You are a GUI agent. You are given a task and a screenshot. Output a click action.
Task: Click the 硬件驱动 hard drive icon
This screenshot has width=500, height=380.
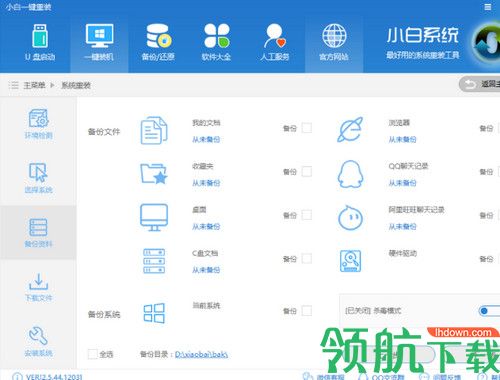coord(350,261)
